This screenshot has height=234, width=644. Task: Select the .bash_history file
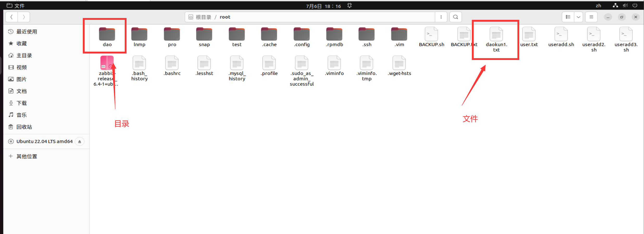coord(139,68)
